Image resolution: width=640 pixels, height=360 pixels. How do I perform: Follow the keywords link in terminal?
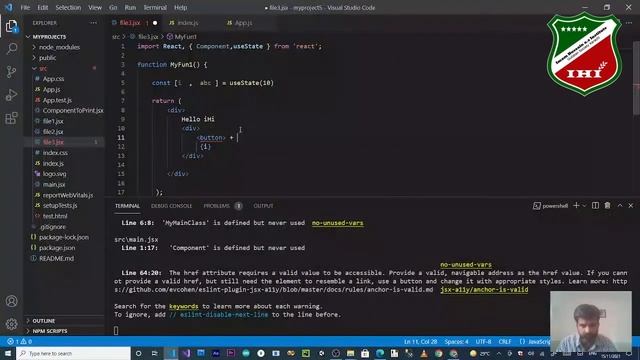point(184,306)
